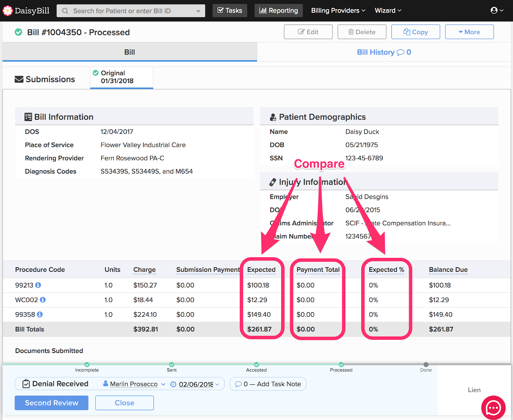
Task: Click the Expected % column header
Action: point(386,270)
